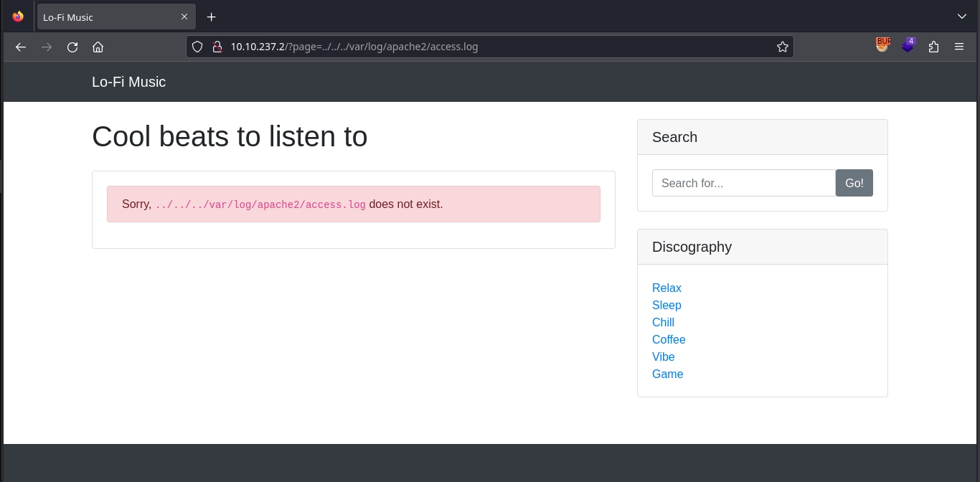
Task: Close the Lo-Fi Music tab
Action: tap(184, 17)
